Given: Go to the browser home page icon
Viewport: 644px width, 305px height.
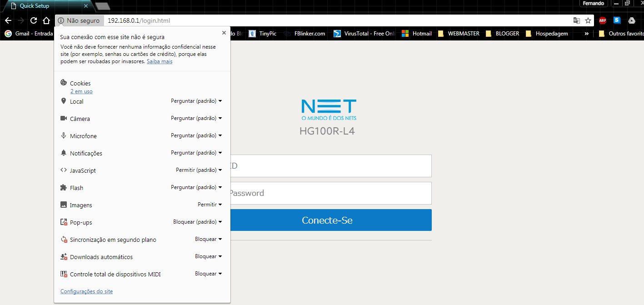Looking at the screenshot, I should (46, 20).
